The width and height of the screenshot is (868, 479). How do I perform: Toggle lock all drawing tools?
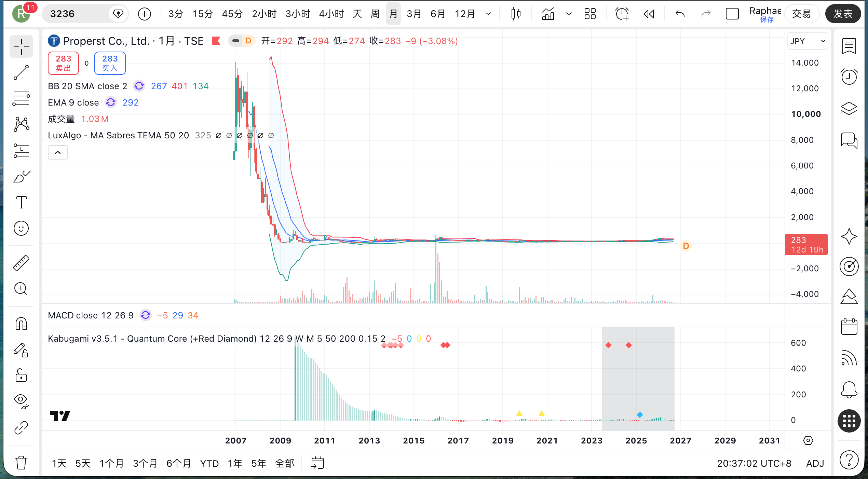click(21, 375)
